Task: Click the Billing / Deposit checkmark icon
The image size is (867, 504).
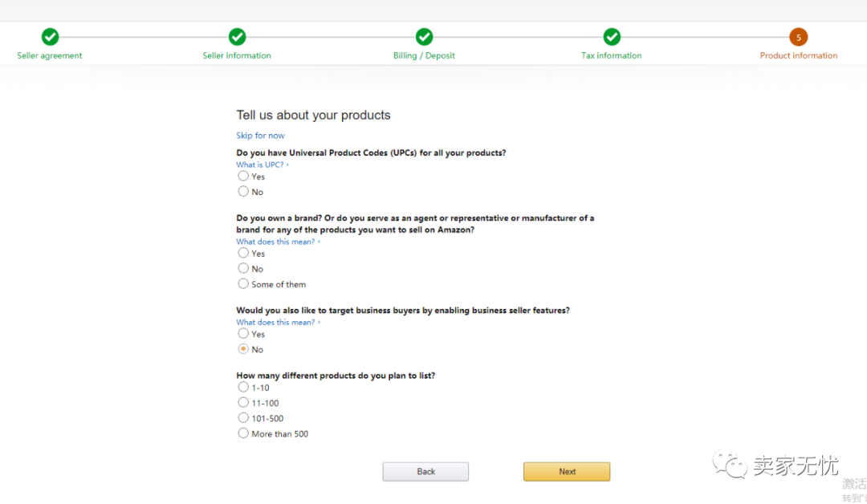Action: pos(424,37)
